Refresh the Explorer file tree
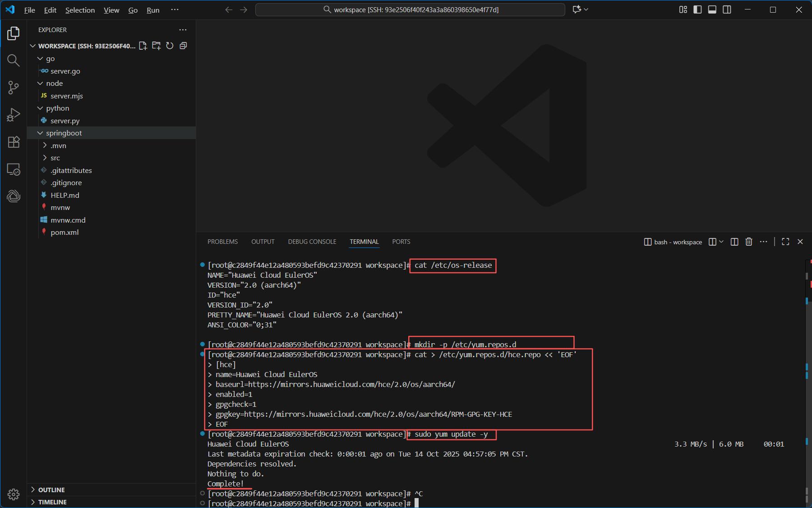This screenshot has width=812, height=508. 170,46
